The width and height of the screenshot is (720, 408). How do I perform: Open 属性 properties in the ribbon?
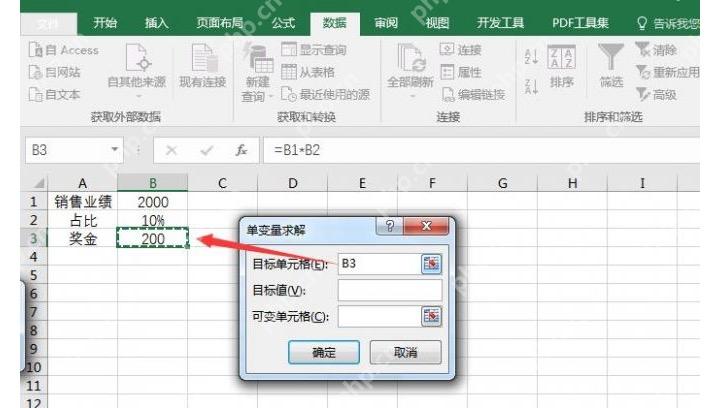pyautogui.click(x=461, y=72)
